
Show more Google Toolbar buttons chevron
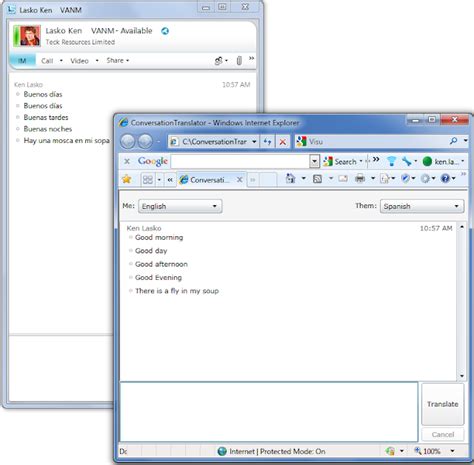tap(376, 159)
